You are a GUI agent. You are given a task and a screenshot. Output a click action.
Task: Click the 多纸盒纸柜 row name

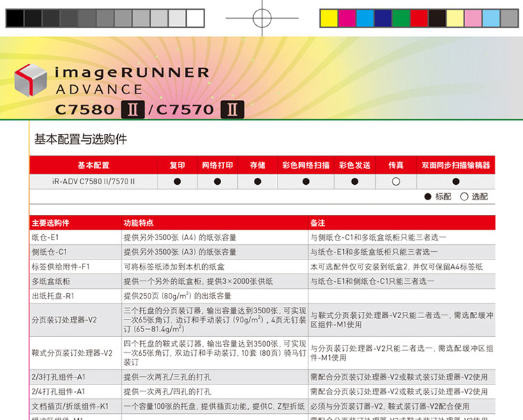(x=51, y=281)
